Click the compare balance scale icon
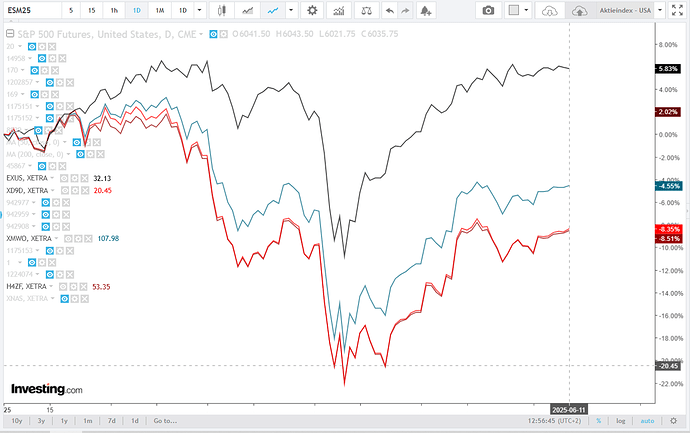This screenshot has width=690, height=433. tap(366, 10)
